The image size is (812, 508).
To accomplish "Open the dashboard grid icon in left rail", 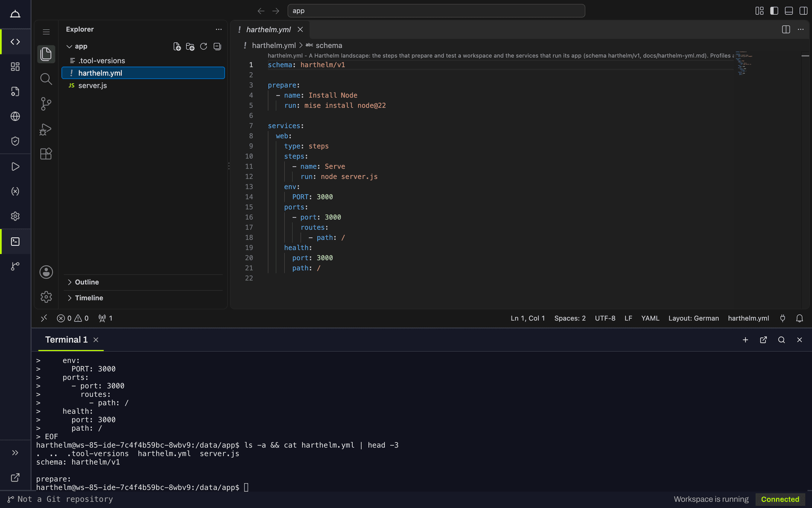I will (15, 67).
